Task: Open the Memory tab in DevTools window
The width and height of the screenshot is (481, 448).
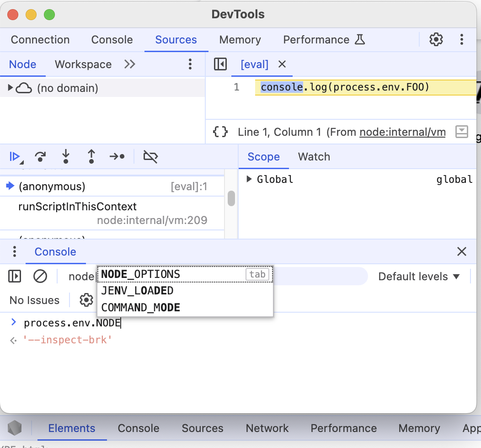Action: tap(240, 40)
